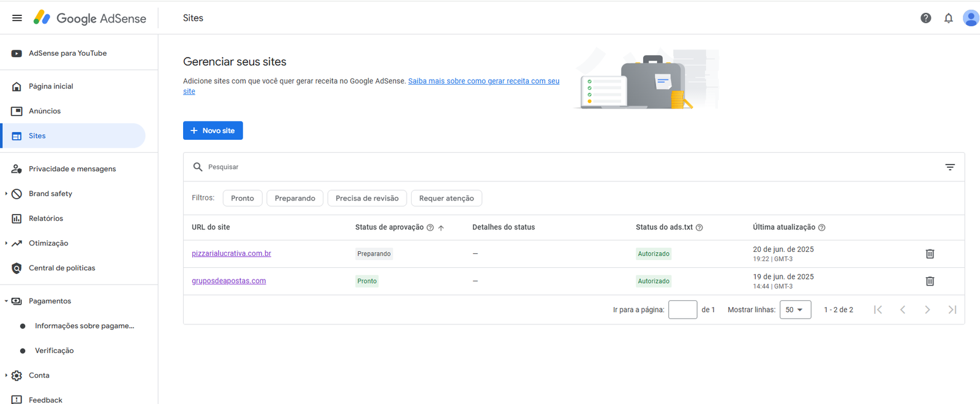Open the hamburger main menu

(x=17, y=18)
